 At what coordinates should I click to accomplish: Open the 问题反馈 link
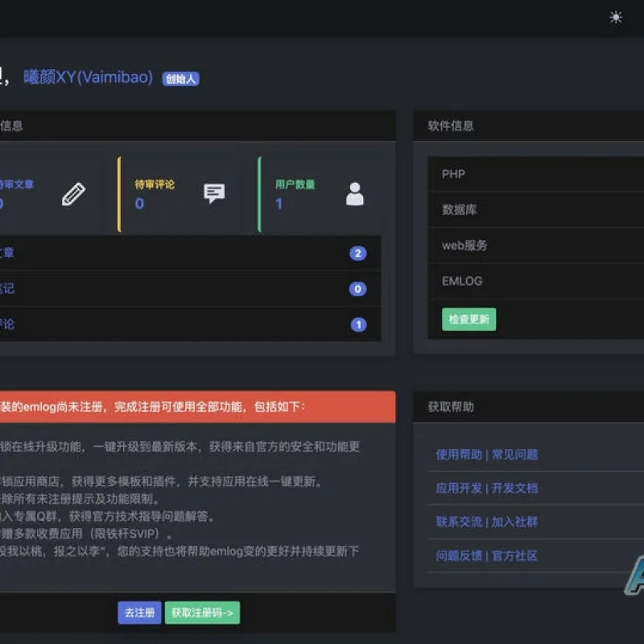(459, 555)
